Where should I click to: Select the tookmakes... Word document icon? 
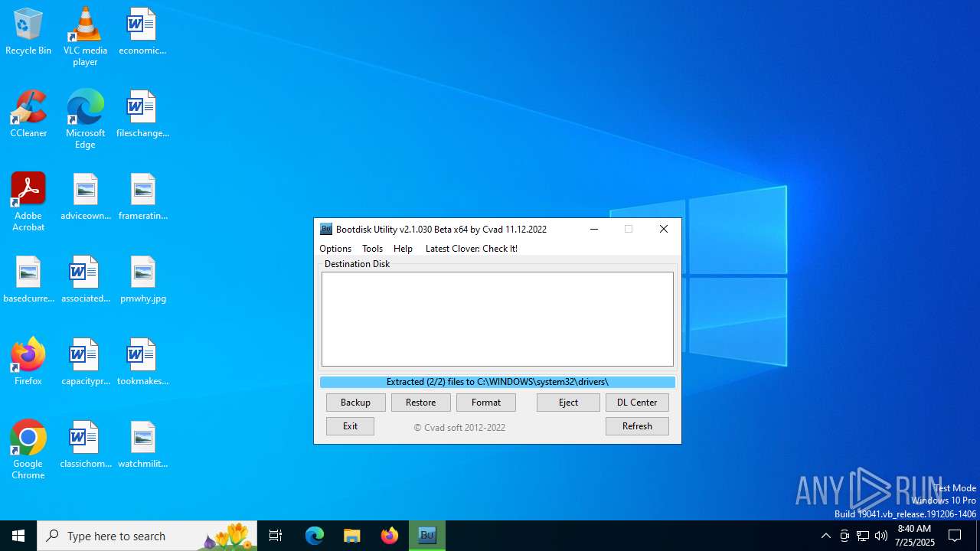tap(142, 362)
